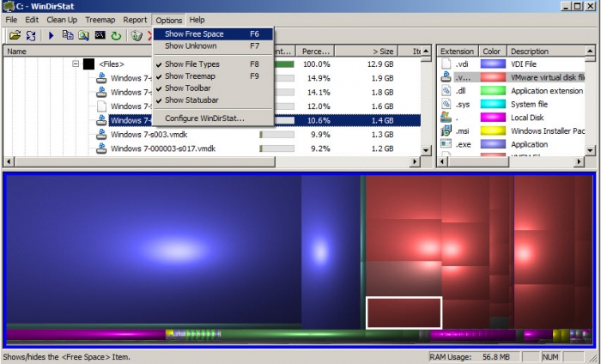This screenshot has height=364, width=601.
Task: Click the green Refresh Selected icon
Action: [x=116, y=36]
